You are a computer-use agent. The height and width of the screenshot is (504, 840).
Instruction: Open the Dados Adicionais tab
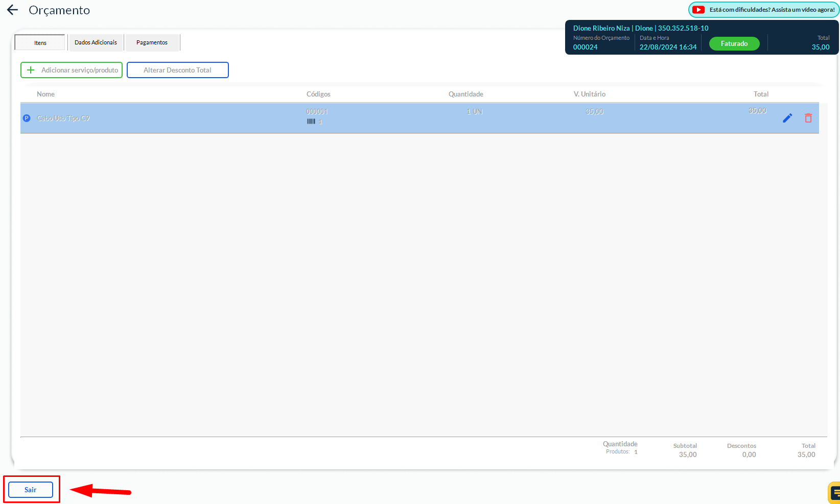pos(96,42)
